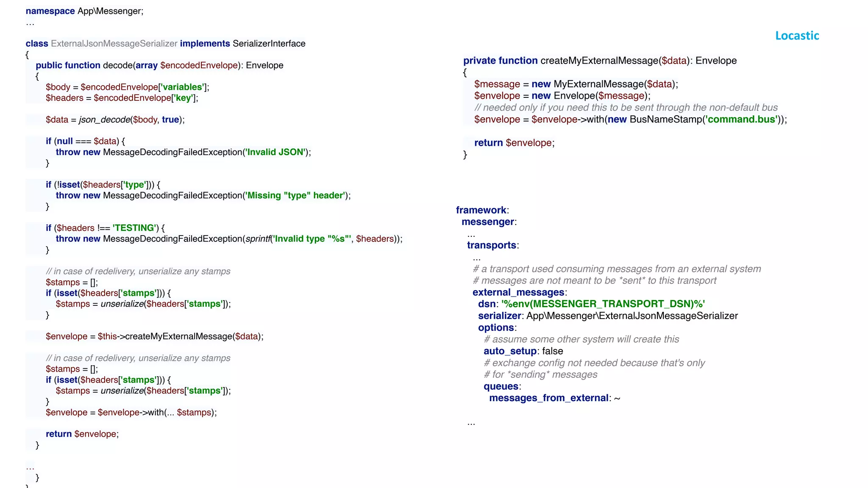Click the 'auto_setup: false' line
Screen dimensions: 868x488
point(523,351)
